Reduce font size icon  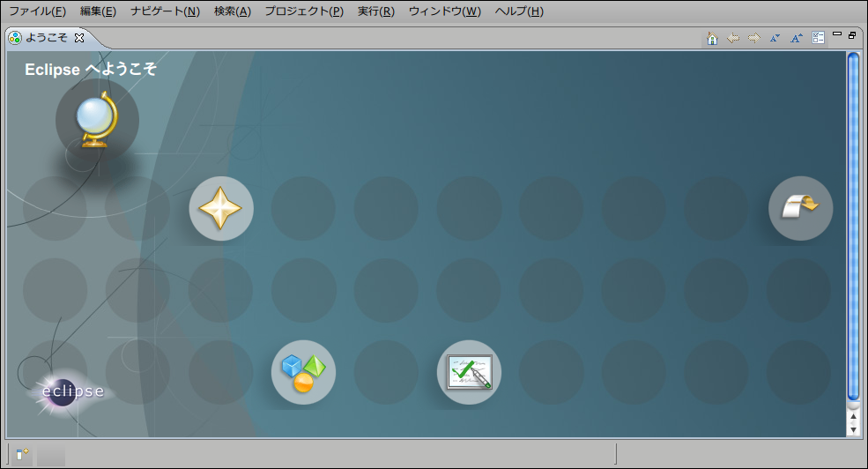click(775, 38)
